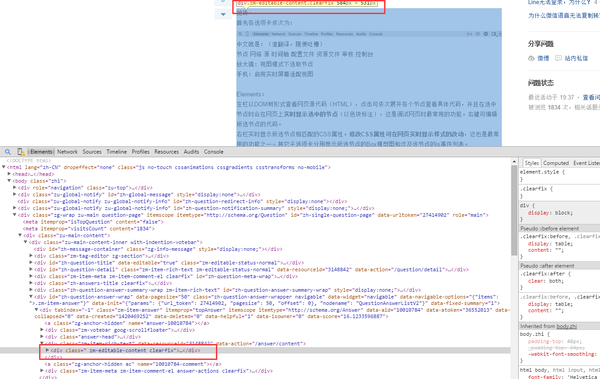
Task: Click the Pseudo ::before element header
Action: [x=559, y=229]
